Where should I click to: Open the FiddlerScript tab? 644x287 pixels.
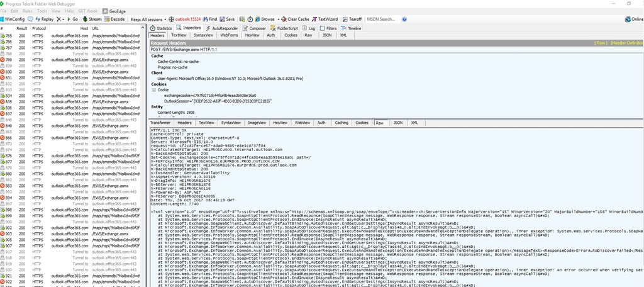pyautogui.click(x=284, y=28)
